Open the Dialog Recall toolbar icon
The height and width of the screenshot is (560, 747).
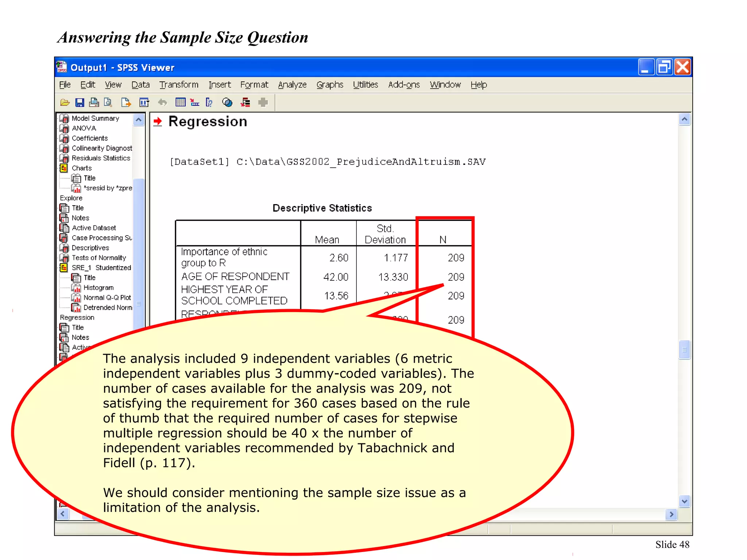144,102
